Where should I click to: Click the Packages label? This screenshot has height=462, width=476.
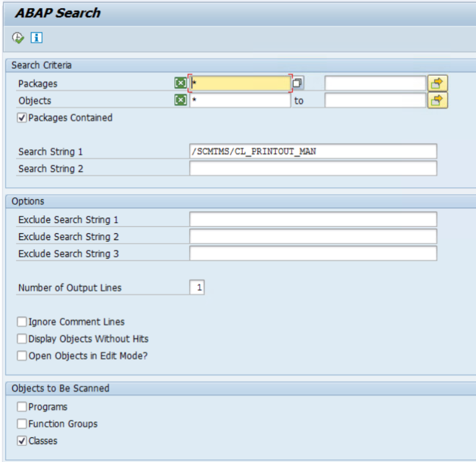[x=38, y=84]
